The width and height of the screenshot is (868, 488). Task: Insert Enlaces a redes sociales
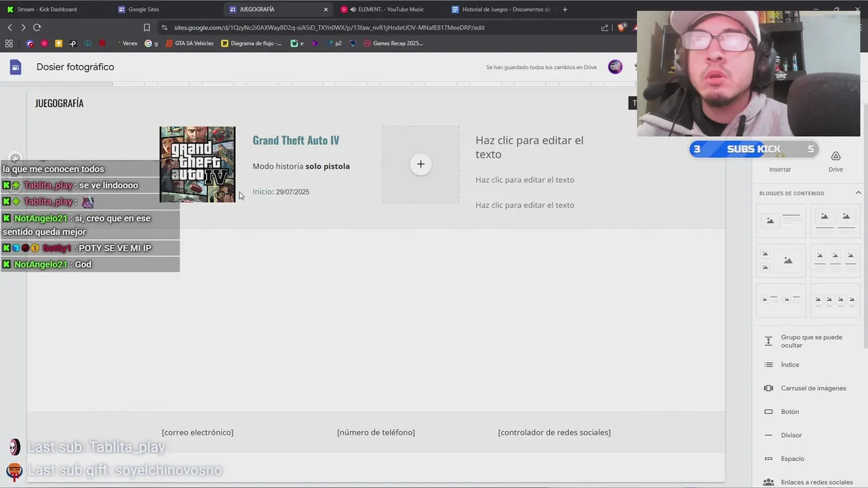807,482
